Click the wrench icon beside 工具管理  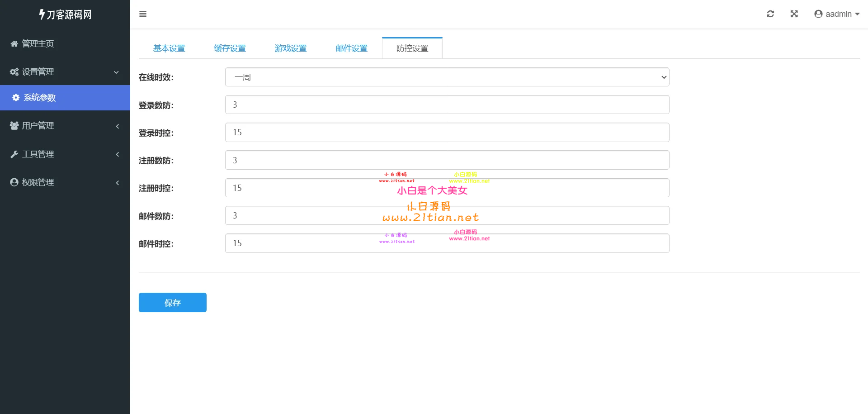click(x=14, y=154)
